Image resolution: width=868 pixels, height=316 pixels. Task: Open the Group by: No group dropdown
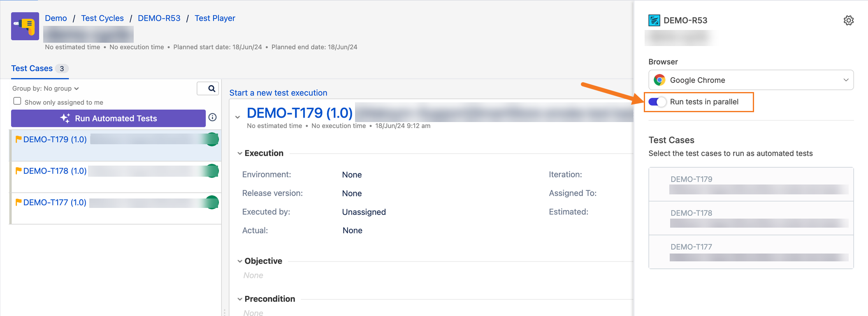pyautogui.click(x=46, y=88)
